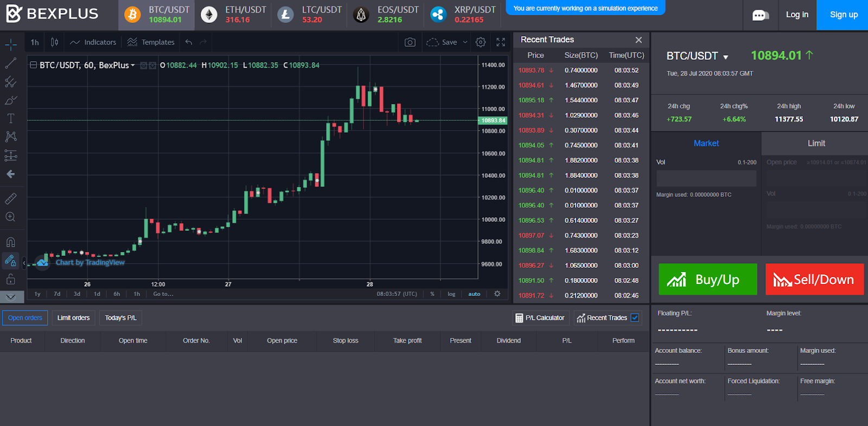Click the Sign up button

[x=844, y=15]
